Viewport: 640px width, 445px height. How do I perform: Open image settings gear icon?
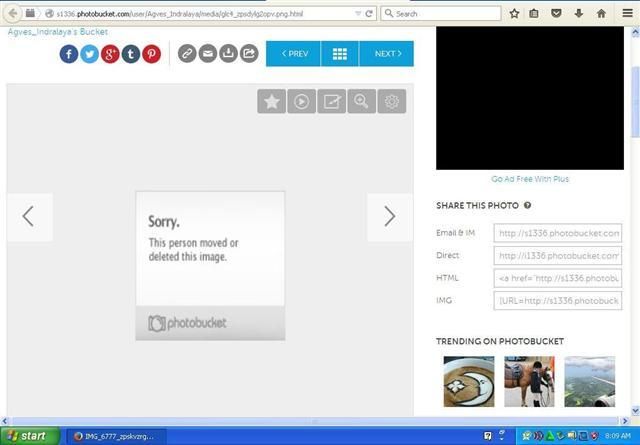click(392, 101)
